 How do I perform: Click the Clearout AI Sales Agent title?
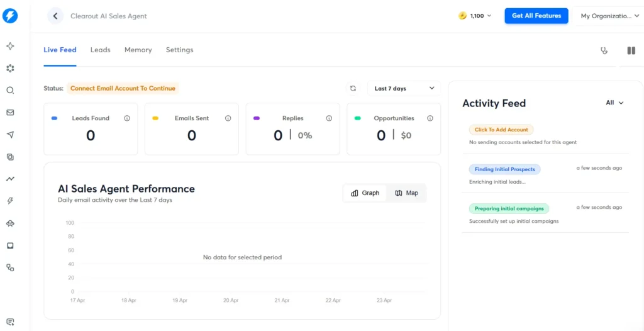click(108, 16)
